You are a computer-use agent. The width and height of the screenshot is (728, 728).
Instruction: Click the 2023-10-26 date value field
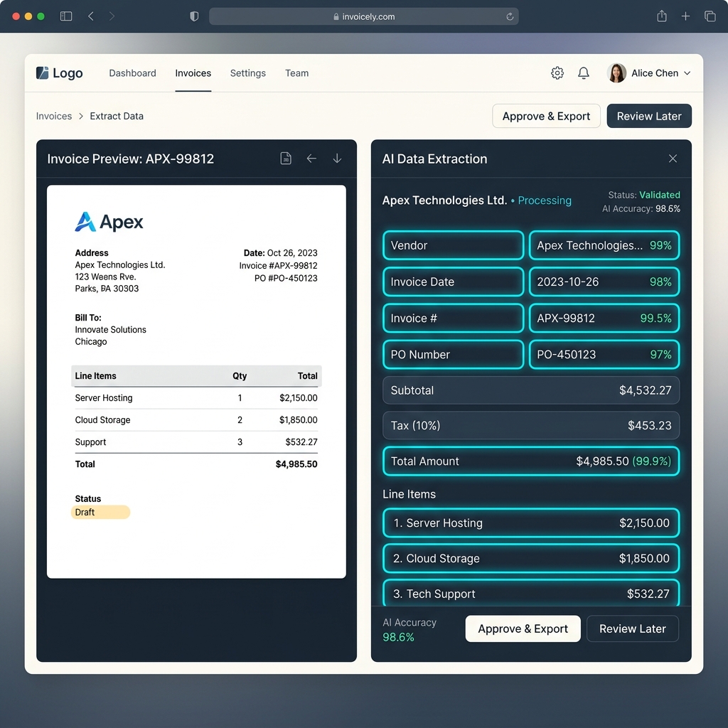(604, 282)
